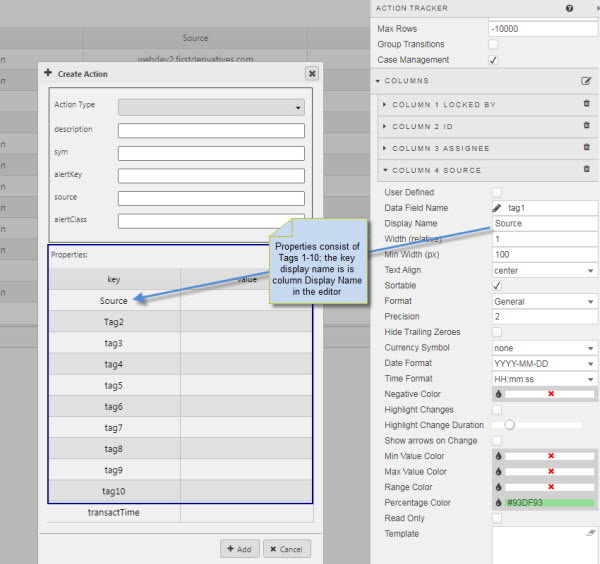
Task: Open the Action Type dropdown
Action: coord(211,107)
